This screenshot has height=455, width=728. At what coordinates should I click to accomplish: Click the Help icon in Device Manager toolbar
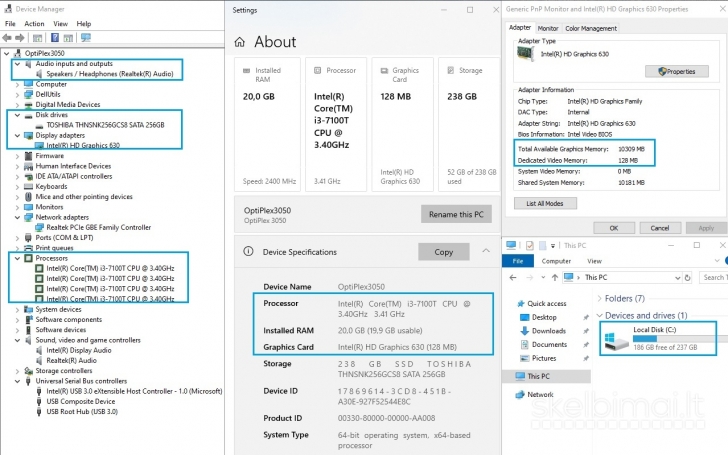(x=55, y=38)
